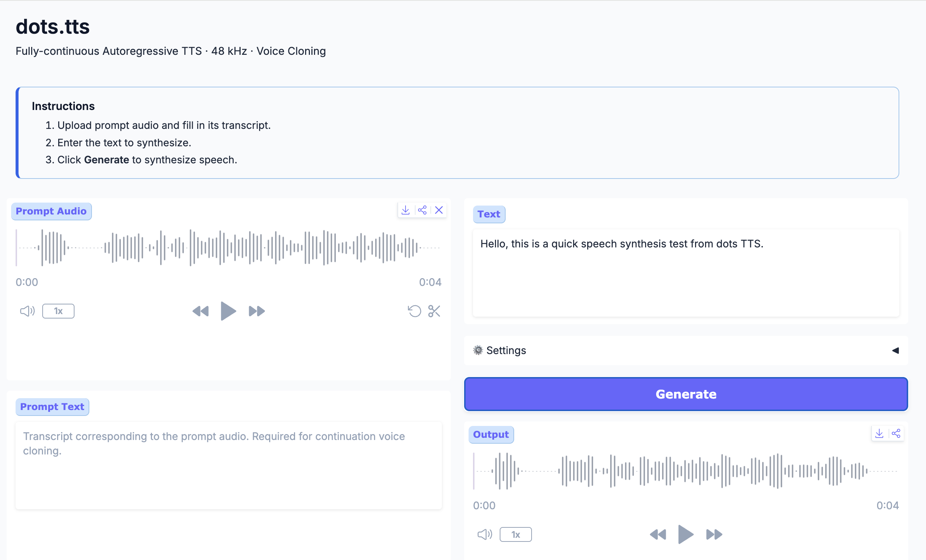The image size is (926, 560).
Task: Undo changes to the prompt audio
Action: coord(414,311)
